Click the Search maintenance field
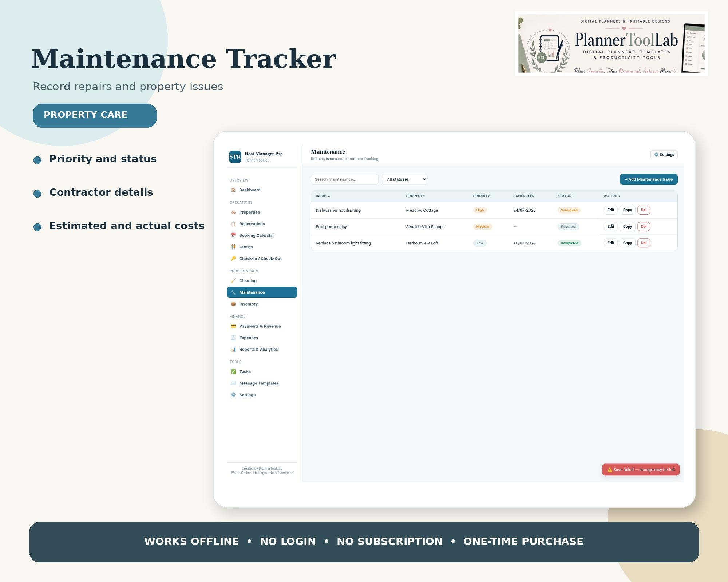The height and width of the screenshot is (582, 728). tap(345, 179)
